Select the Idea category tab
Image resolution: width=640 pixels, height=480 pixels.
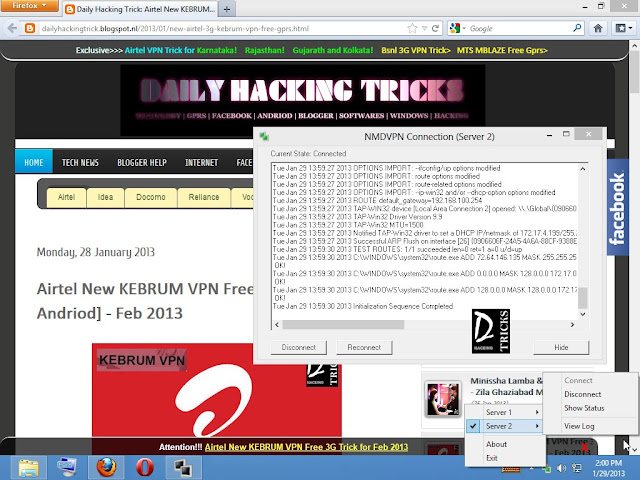[105, 197]
